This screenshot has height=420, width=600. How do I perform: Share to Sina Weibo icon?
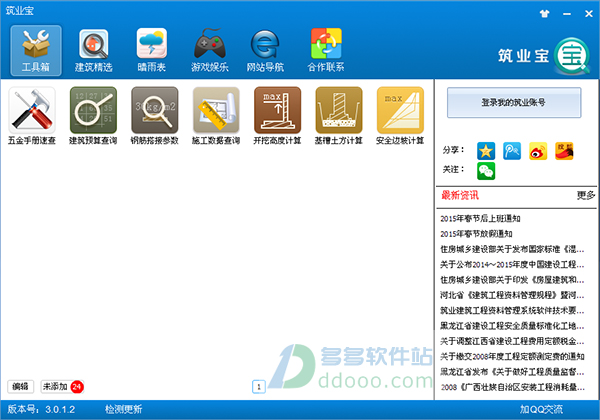(538, 151)
